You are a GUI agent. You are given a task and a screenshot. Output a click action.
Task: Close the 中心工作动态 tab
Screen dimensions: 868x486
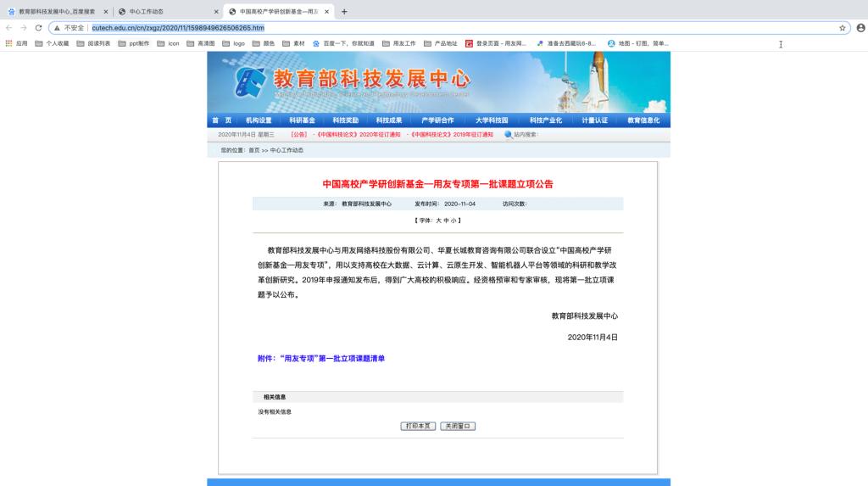(x=216, y=12)
